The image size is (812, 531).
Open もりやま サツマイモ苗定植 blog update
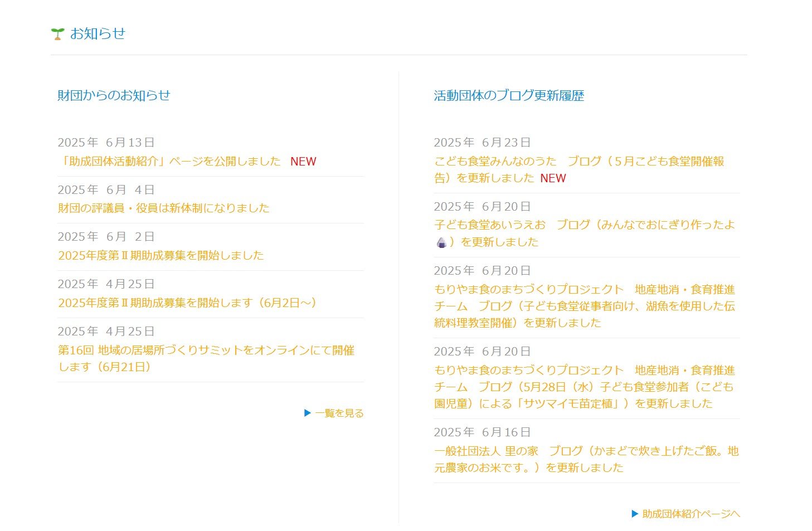coord(584,387)
